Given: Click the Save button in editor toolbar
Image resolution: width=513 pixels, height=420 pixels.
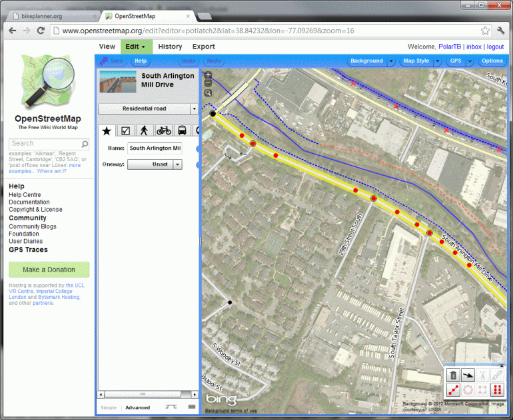Looking at the screenshot, I should [x=112, y=61].
